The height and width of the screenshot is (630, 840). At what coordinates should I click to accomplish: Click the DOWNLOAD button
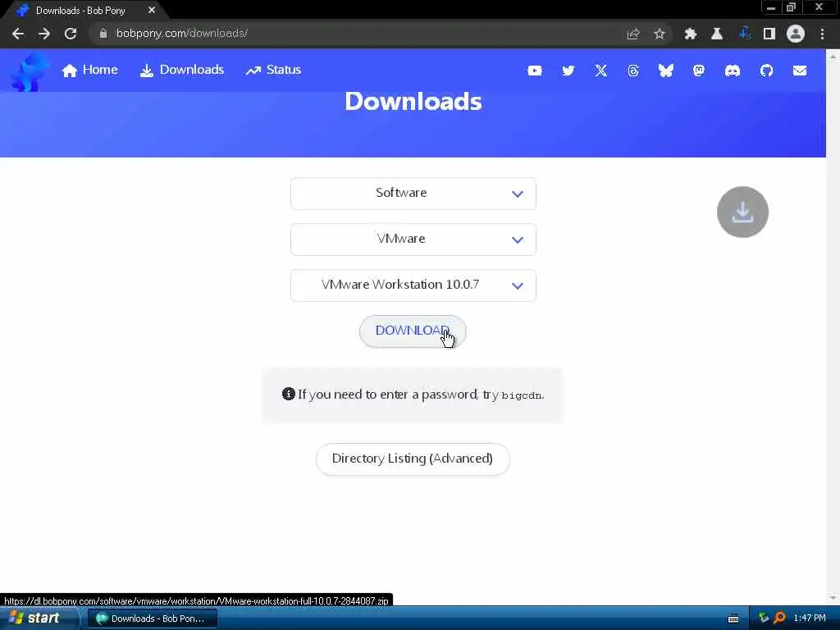413,331
